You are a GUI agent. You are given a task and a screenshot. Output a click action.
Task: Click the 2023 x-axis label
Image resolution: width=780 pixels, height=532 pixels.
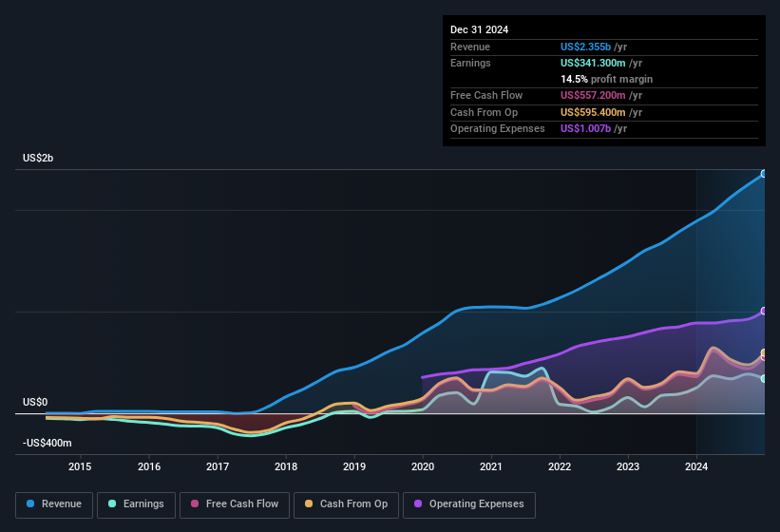pos(628,466)
